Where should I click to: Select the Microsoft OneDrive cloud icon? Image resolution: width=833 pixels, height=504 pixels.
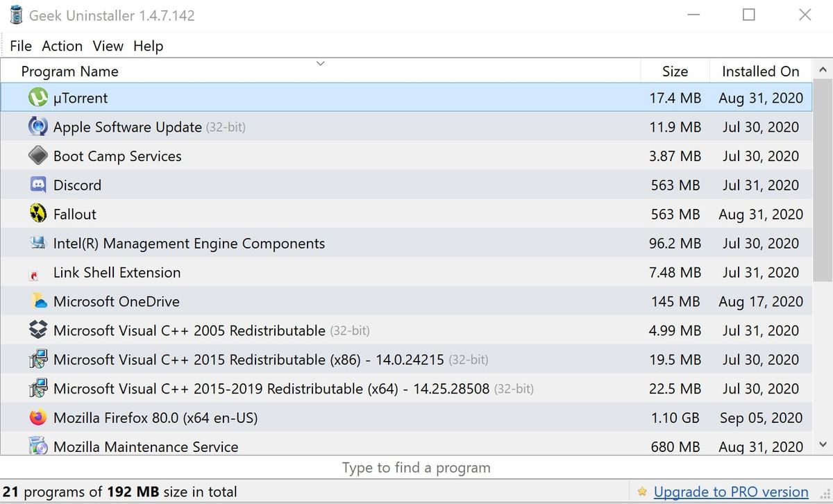tap(37, 302)
